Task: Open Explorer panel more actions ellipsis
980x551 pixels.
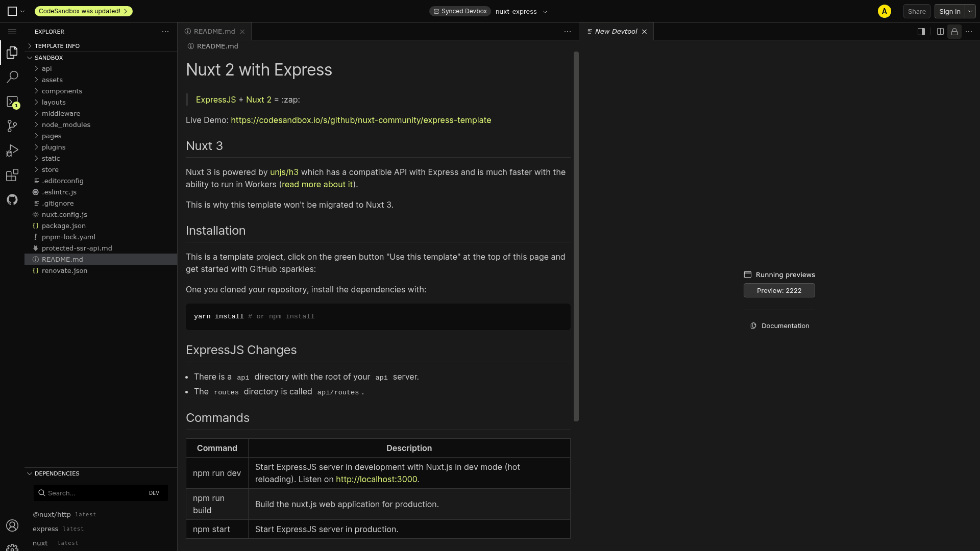Action: tap(165, 32)
